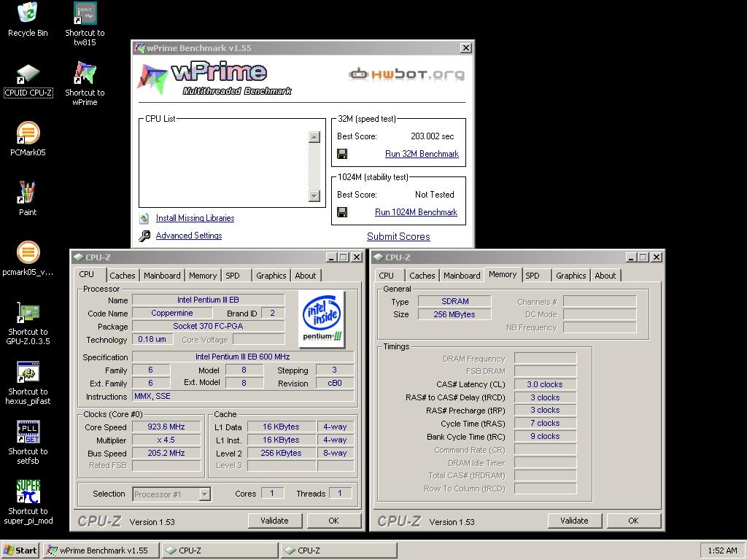This screenshot has height=560, width=747.
Task: Open Memory tab in left CPU-Z
Action: coord(203,276)
